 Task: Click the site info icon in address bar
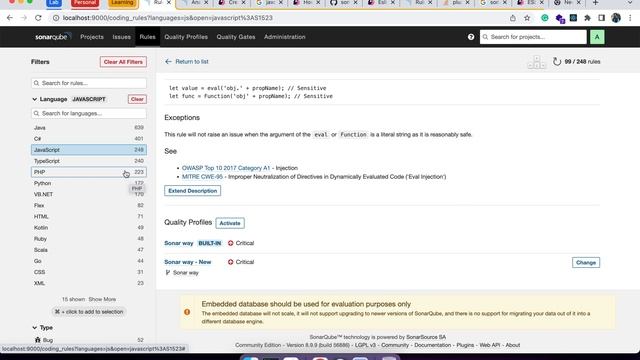(x=56, y=18)
